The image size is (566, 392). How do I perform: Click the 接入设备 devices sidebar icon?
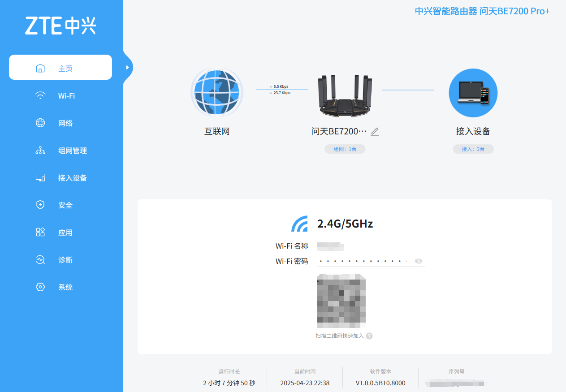[40, 178]
